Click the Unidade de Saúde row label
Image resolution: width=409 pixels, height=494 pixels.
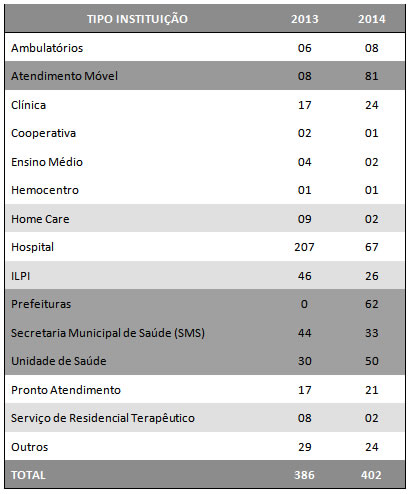(59, 361)
